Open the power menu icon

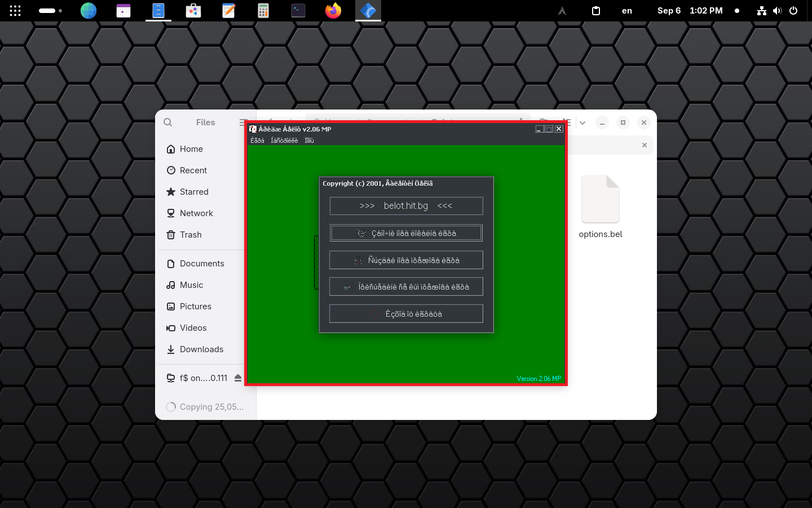(793, 11)
